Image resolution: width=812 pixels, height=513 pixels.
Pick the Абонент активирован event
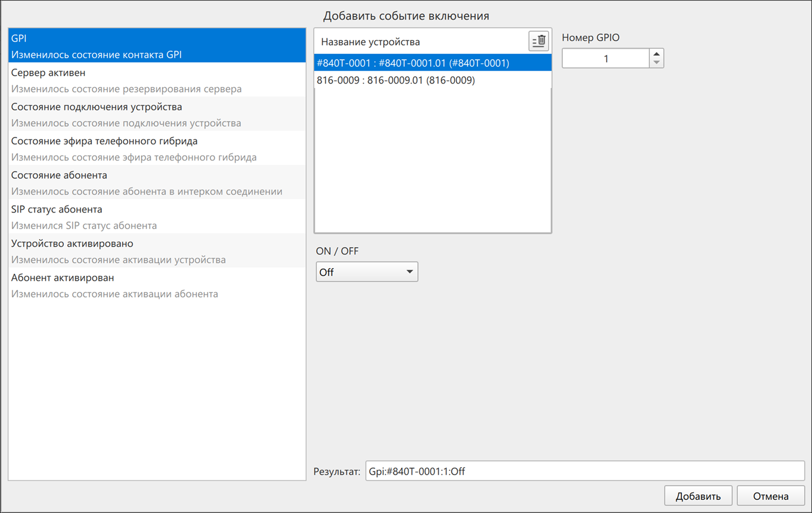[x=157, y=285]
